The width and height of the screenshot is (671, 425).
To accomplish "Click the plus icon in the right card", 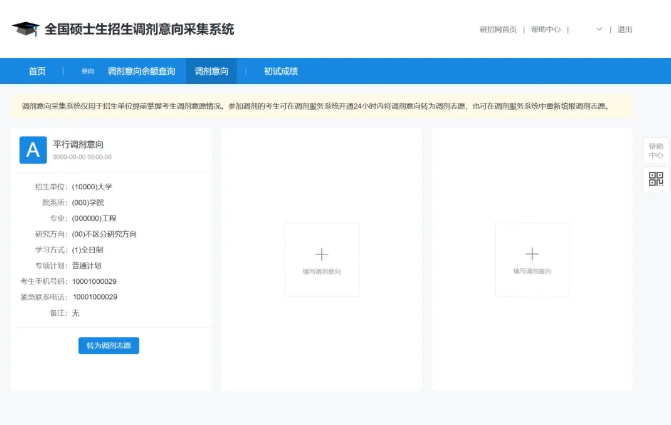I will tap(532, 254).
